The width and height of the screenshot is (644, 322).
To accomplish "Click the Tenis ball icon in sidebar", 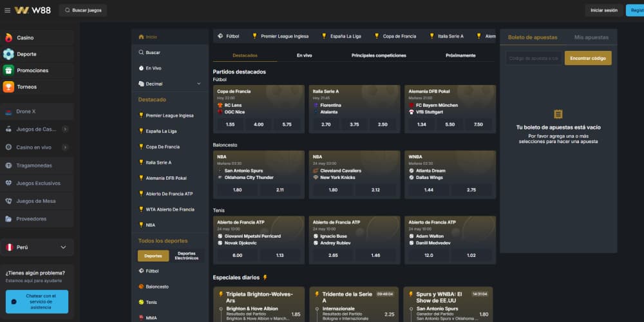I will click(x=141, y=302).
